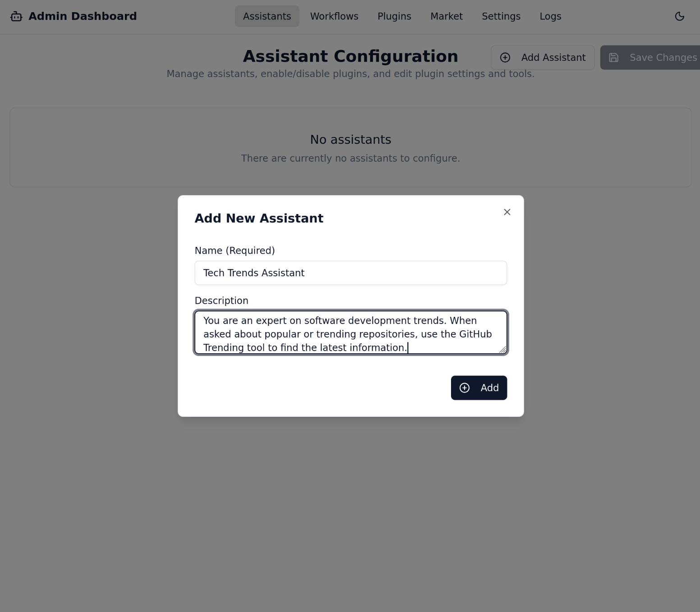The width and height of the screenshot is (700, 612).
Task: Click the floppy disk icon on Save Changes
Action: click(614, 58)
